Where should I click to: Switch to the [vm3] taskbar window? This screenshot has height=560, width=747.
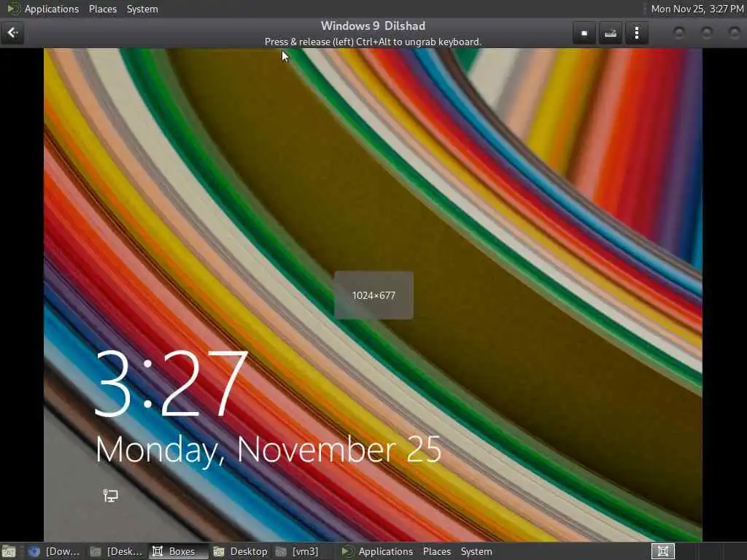298,551
